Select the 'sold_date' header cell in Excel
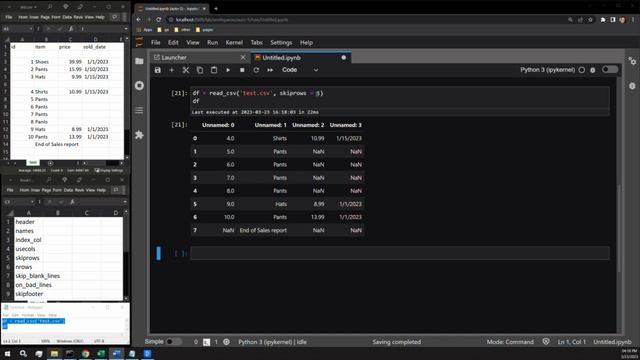 [95, 47]
